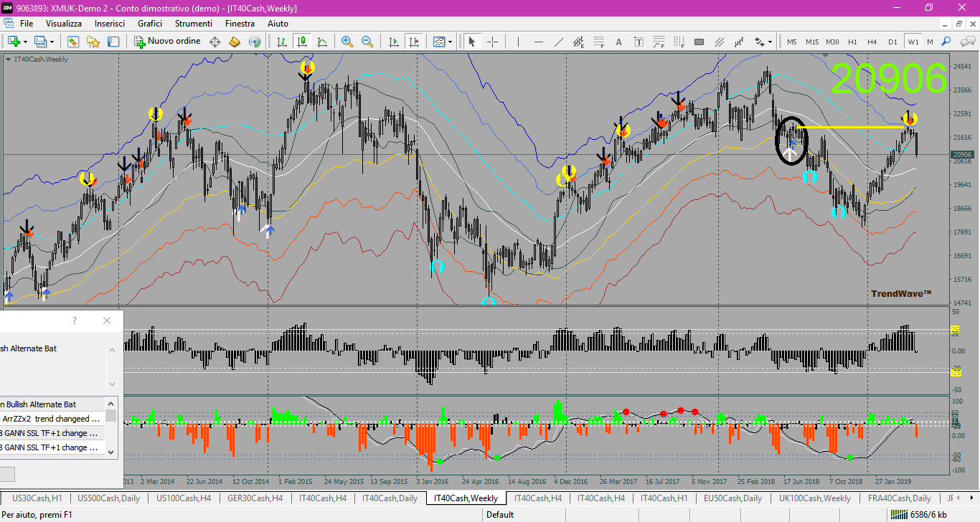The height and width of the screenshot is (522, 980).
Task: Select the zigzag line tool next to arrows
Action: click(x=739, y=42)
